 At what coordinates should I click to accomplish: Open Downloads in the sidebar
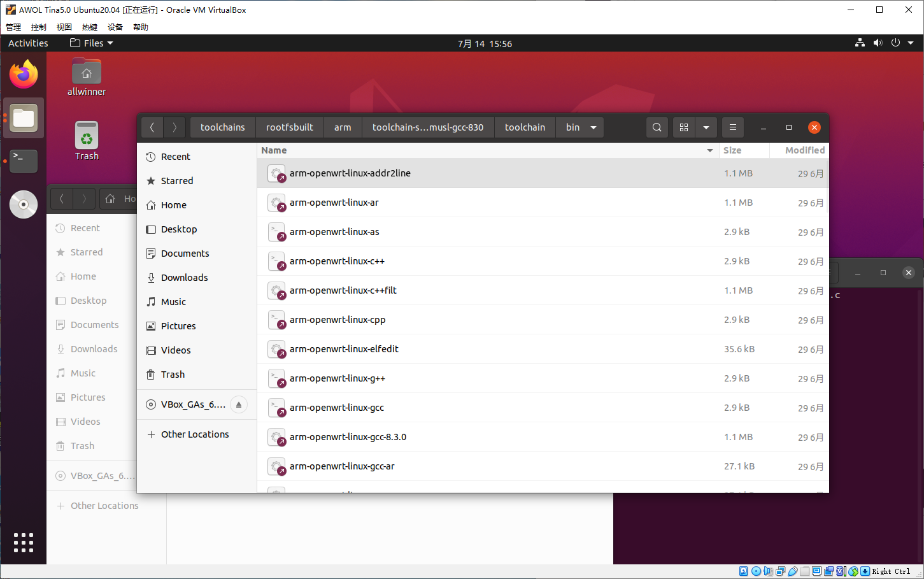coord(184,278)
